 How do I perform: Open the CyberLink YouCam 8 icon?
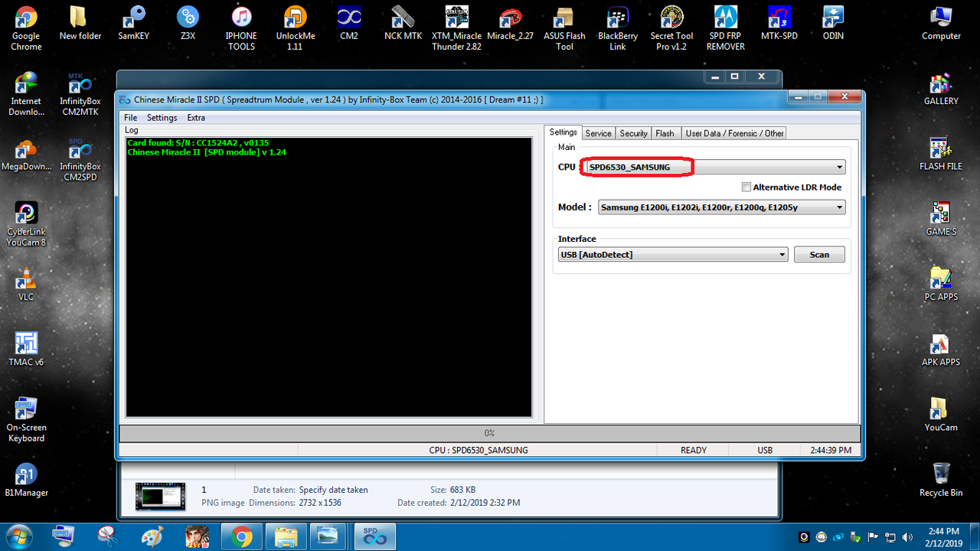click(x=26, y=224)
